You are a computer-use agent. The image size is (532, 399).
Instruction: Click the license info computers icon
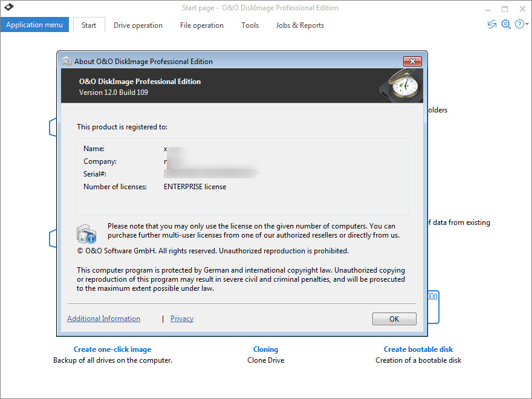point(86,234)
